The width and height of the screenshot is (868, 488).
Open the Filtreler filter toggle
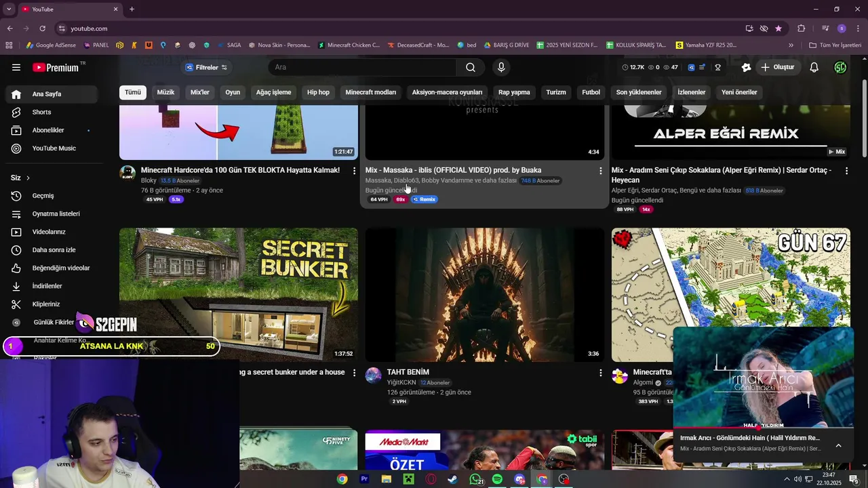pyautogui.click(x=207, y=67)
